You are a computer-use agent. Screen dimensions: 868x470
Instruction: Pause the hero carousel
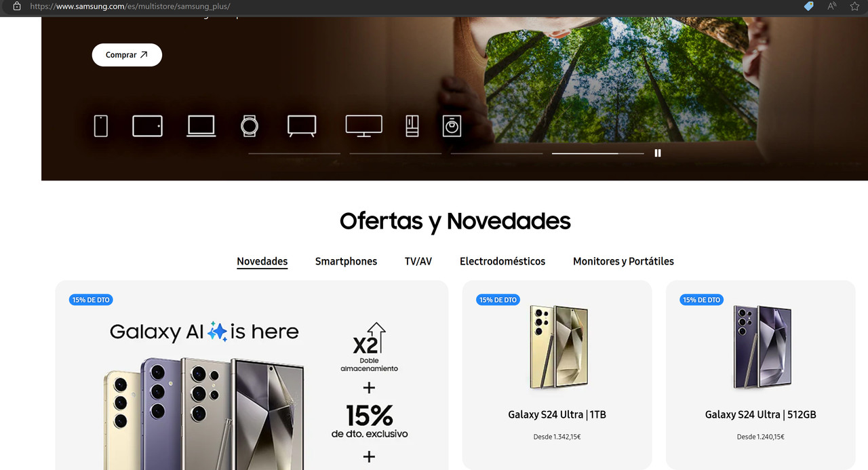[658, 153]
